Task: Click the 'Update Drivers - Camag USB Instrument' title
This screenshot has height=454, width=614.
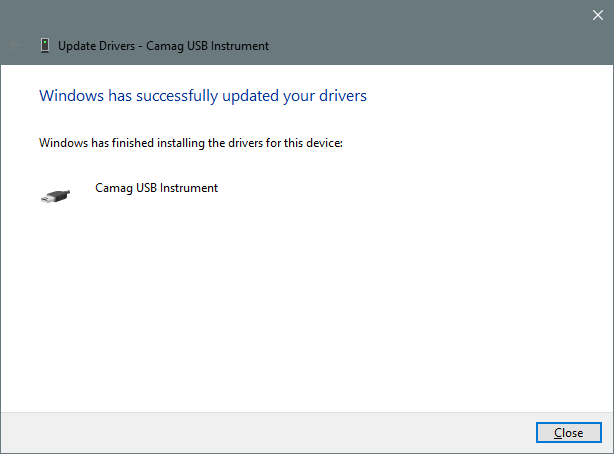Action: 163,46
